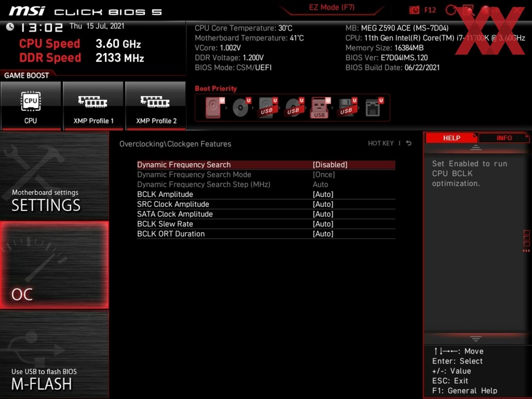Click the Memory Size: 16384MB text
The image size is (532, 399).
click(385, 48)
